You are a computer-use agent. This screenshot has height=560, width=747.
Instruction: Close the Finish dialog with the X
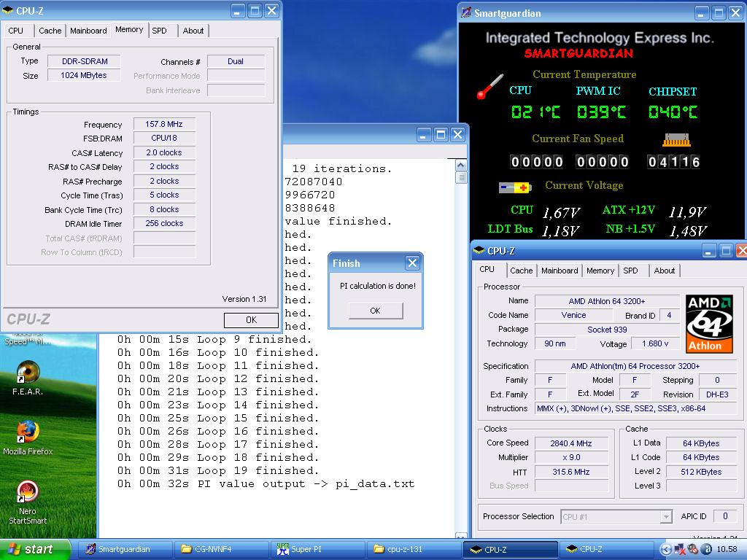413,262
